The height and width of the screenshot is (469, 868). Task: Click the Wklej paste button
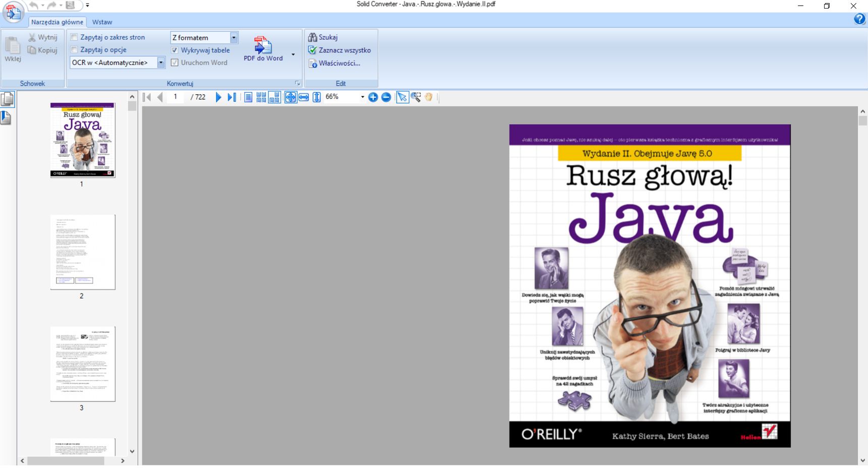pos(13,49)
